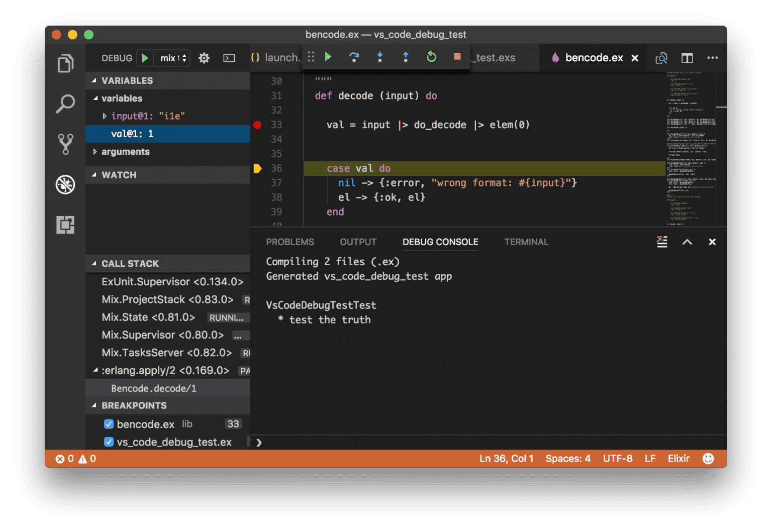The width and height of the screenshot is (772, 532).
Task: Select the Mix.Supervisor thread
Action: coord(168,335)
